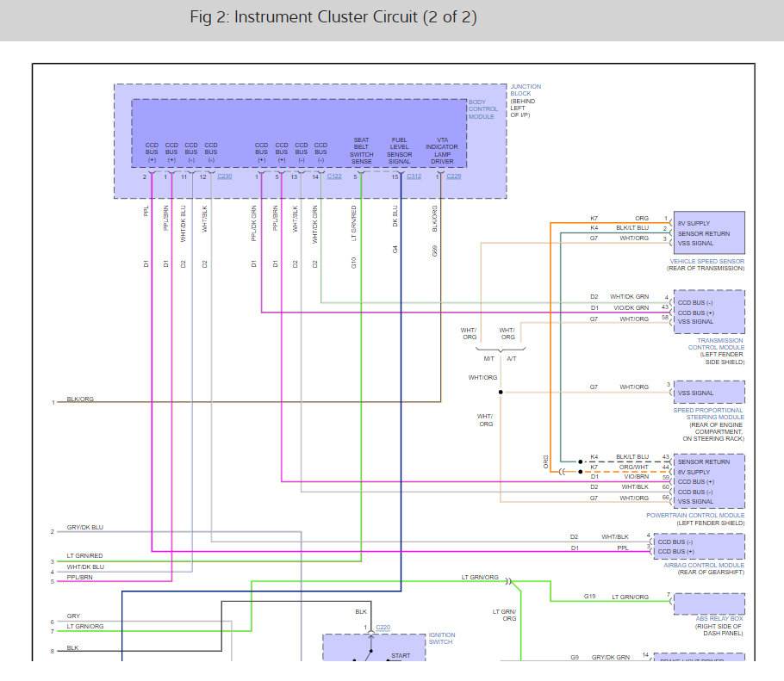Click the vertical LT GRN/RED wire label
784x681 pixels.
pos(354,223)
